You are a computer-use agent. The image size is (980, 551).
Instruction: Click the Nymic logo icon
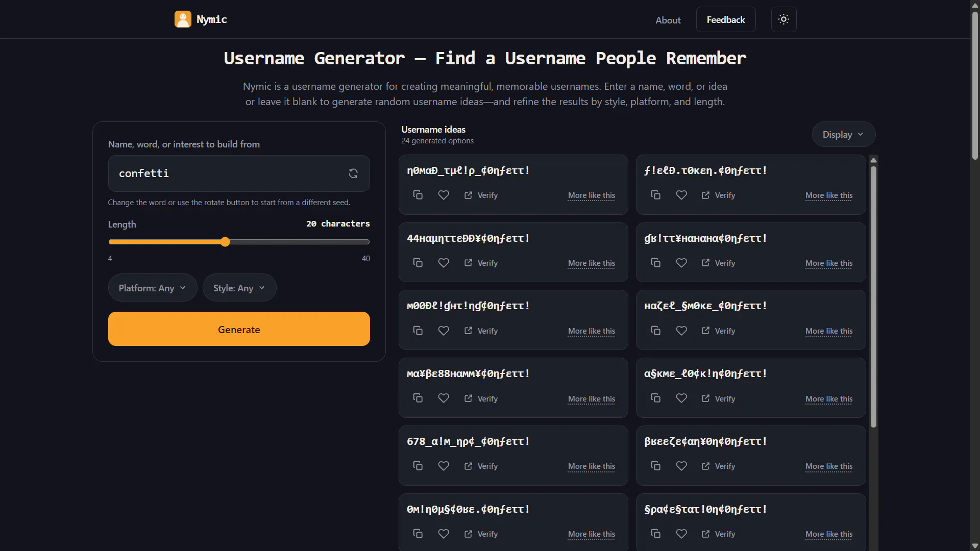click(183, 19)
